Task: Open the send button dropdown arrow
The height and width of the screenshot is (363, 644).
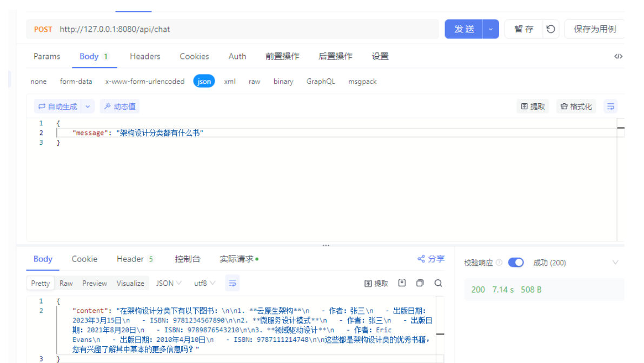Action: coord(490,29)
